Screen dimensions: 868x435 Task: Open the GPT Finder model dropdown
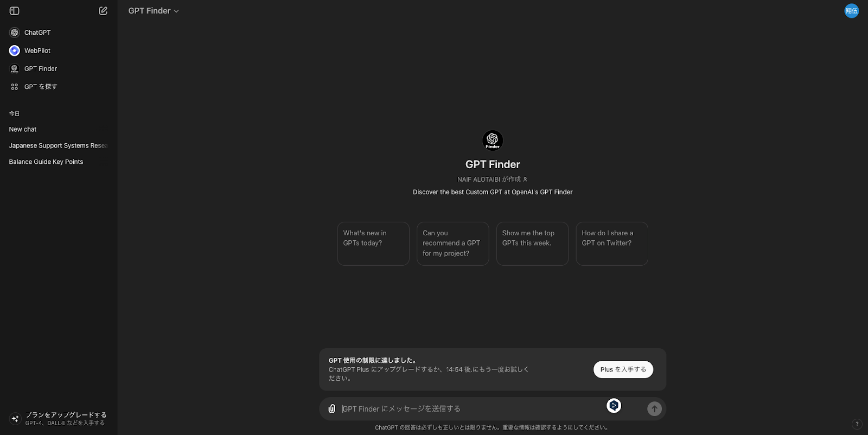[154, 11]
